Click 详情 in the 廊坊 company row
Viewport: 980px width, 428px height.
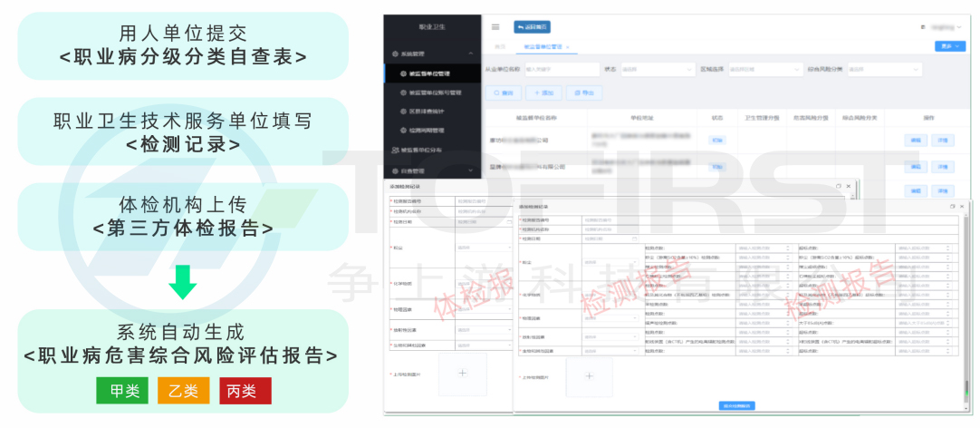pos(943,141)
